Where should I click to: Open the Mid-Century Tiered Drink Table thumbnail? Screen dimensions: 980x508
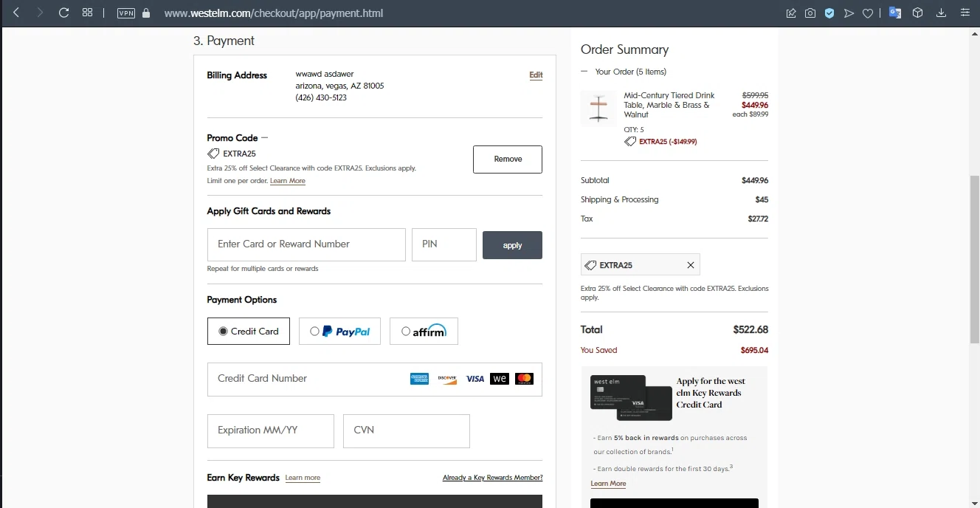[598, 109]
